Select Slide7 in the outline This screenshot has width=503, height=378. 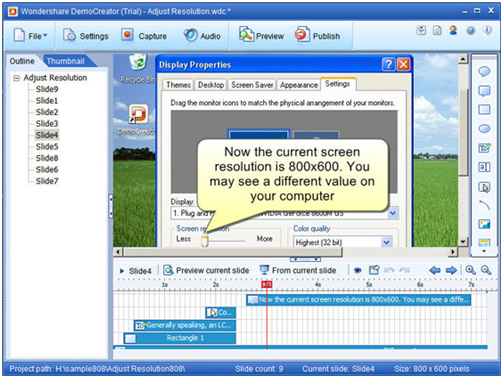[47, 181]
